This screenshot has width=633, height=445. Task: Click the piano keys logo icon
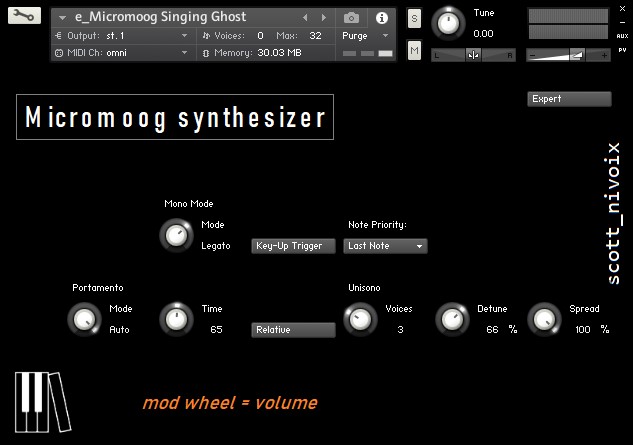43,402
